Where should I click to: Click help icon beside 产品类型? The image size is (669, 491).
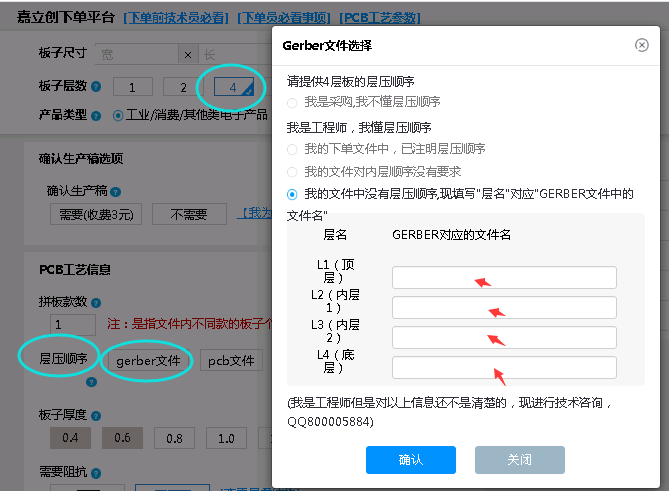(x=97, y=115)
